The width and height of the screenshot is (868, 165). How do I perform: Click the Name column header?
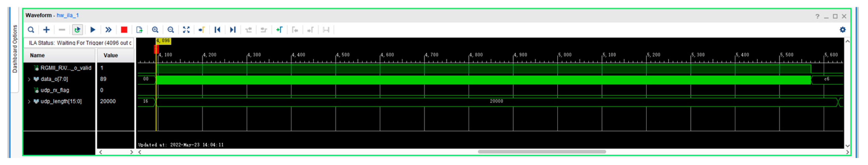[x=59, y=55]
